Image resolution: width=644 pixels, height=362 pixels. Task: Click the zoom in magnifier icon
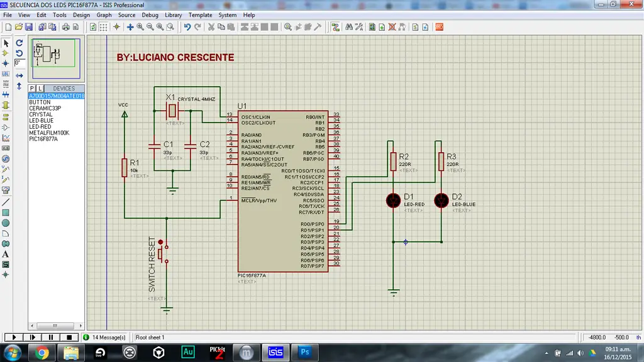pos(140,27)
